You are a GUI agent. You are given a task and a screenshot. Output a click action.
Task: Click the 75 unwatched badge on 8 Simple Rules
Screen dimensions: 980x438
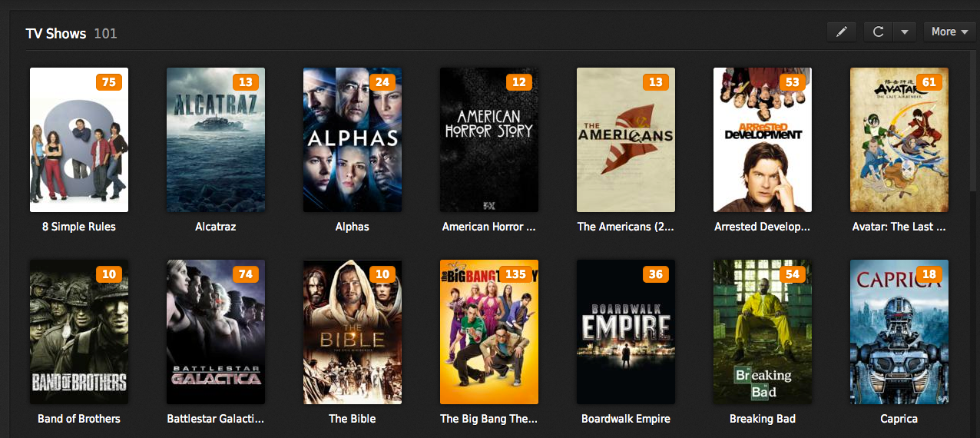[x=108, y=82]
